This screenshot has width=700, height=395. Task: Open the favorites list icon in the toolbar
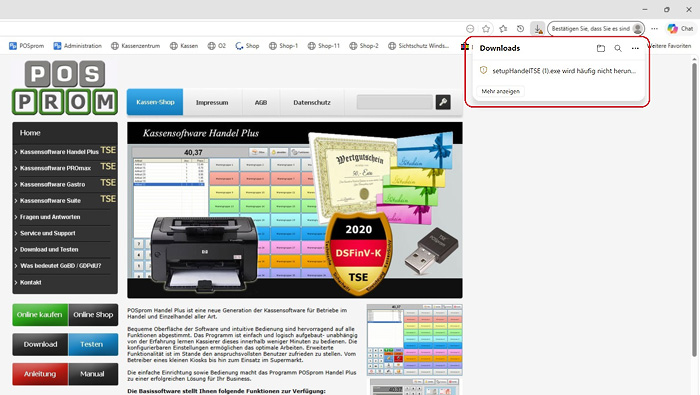503,29
